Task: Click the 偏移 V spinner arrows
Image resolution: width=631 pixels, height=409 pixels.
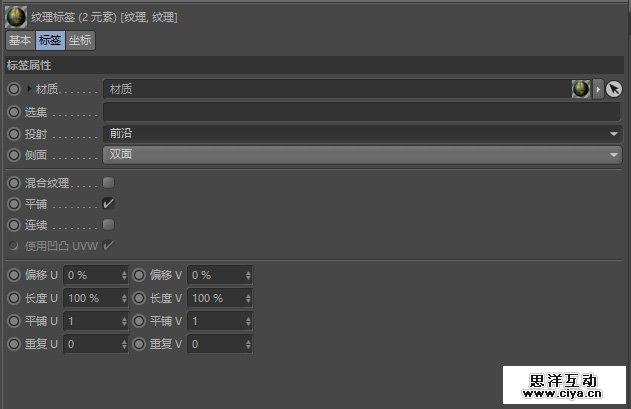Action: click(x=248, y=275)
